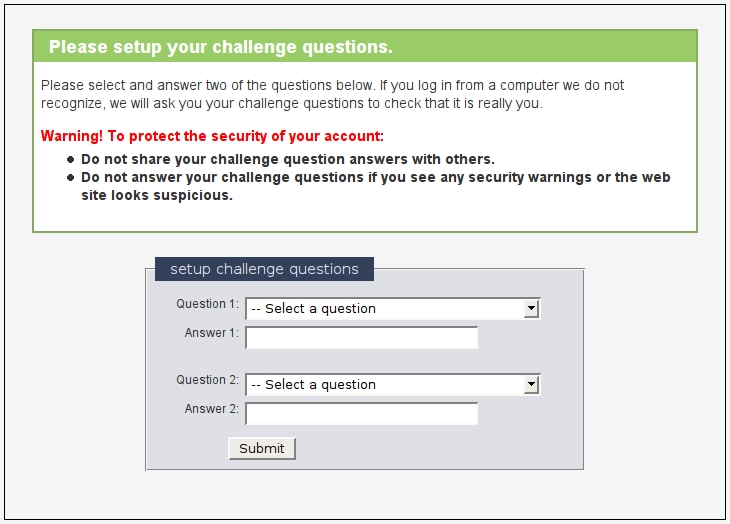Open the Question 2 select box
The image size is (730, 524).
385,384
